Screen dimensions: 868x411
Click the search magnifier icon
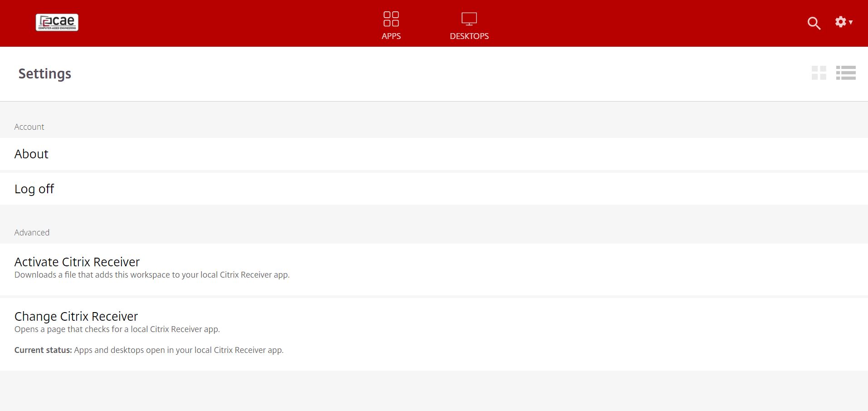click(x=814, y=23)
